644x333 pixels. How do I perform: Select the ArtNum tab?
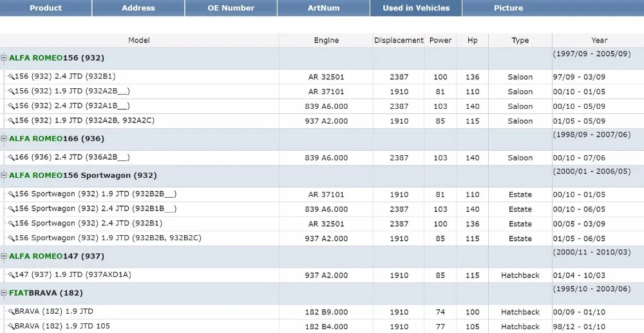pyautogui.click(x=324, y=8)
